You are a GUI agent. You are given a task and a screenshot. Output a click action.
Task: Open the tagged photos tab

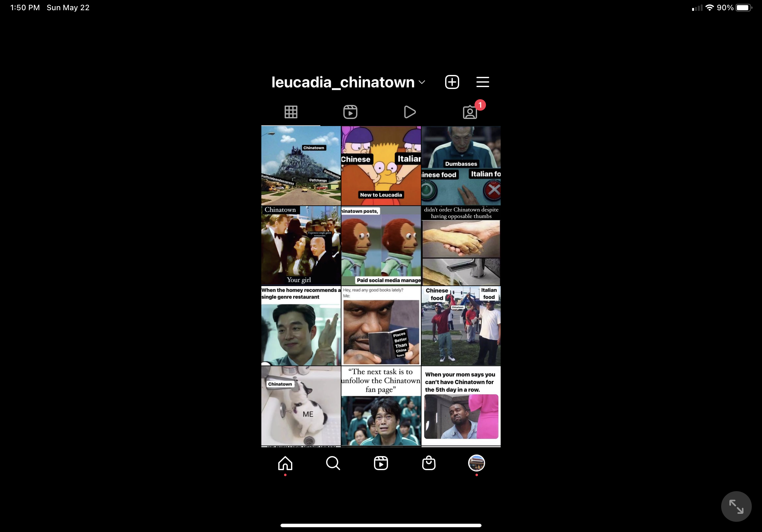tap(470, 112)
